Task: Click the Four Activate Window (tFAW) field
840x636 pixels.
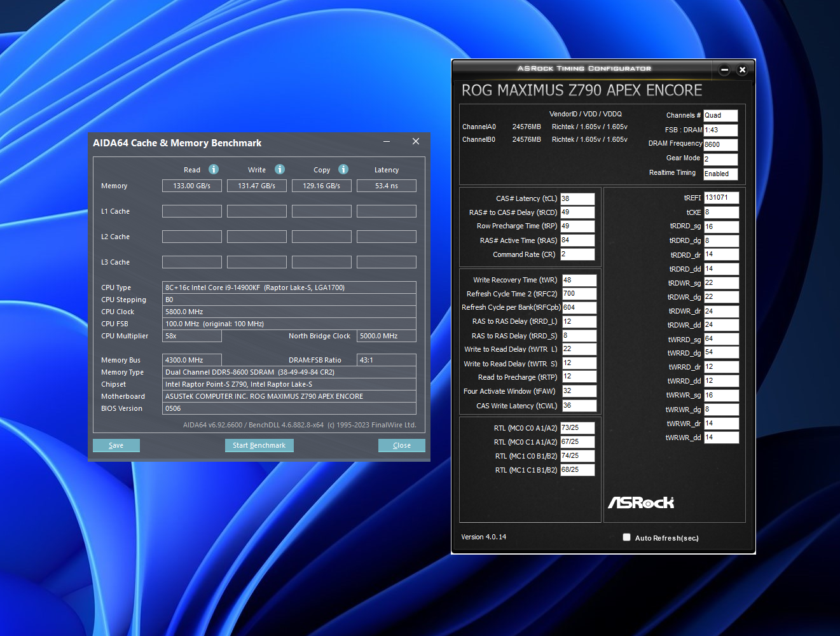Action: pos(579,391)
